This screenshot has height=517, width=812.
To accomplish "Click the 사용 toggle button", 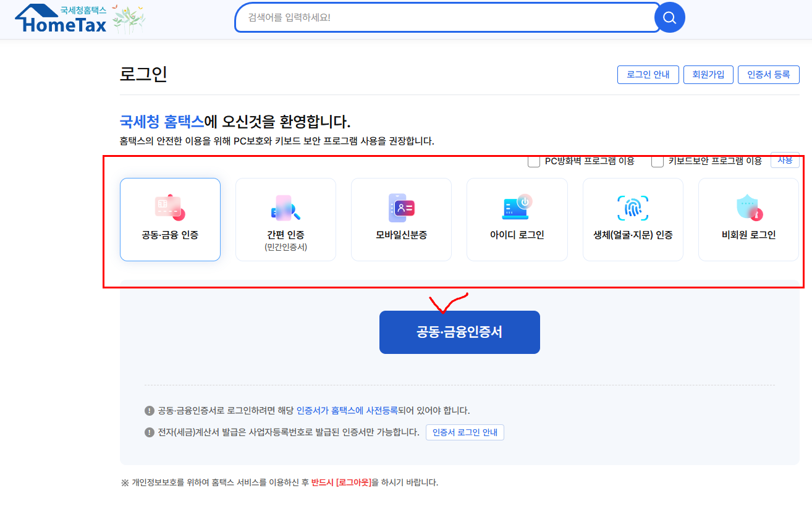I will (785, 160).
